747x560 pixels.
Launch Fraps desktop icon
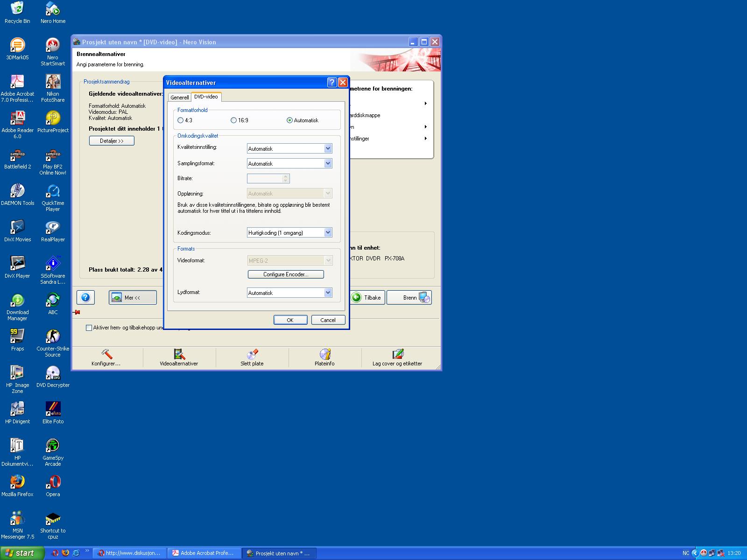point(17,340)
